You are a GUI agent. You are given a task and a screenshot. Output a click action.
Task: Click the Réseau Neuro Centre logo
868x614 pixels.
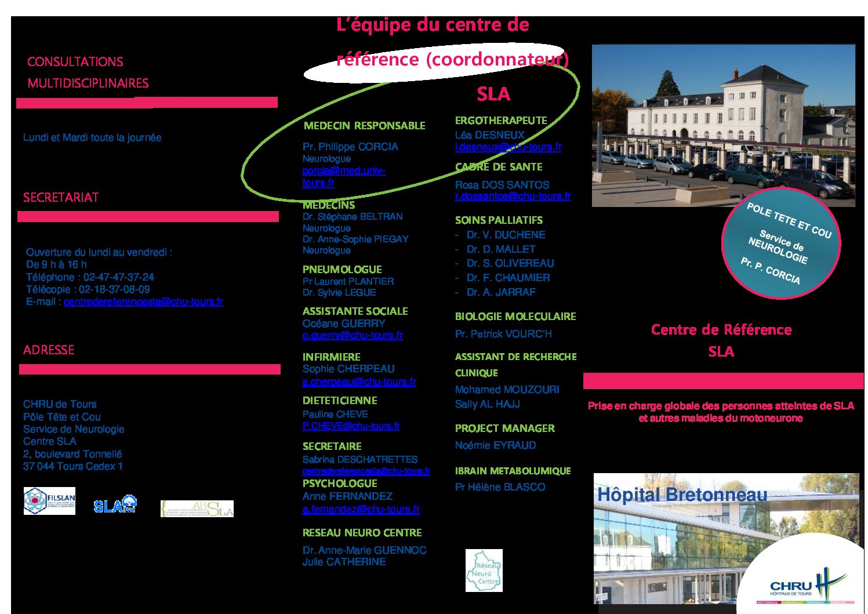point(484,571)
